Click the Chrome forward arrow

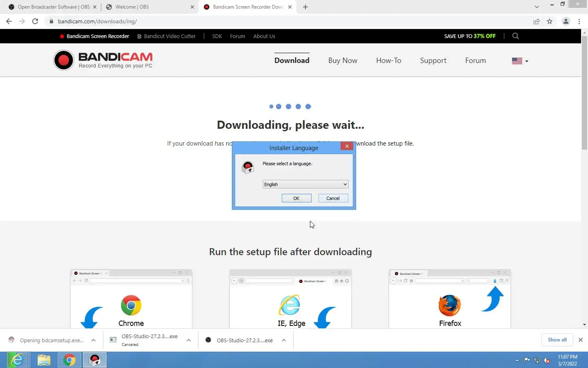22,21
